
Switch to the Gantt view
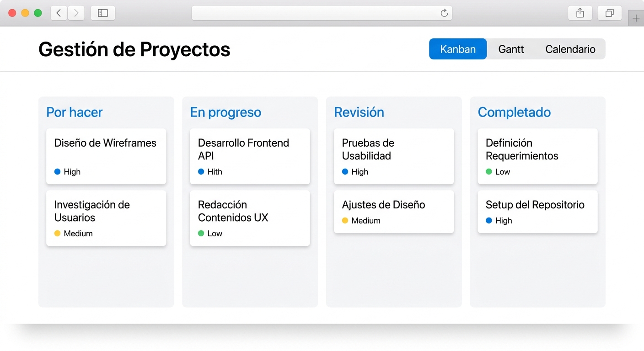pos(511,49)
